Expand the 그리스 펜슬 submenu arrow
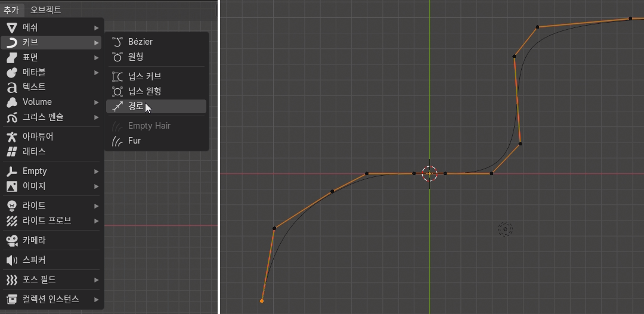644x314 pixels. tap(96, 117)
